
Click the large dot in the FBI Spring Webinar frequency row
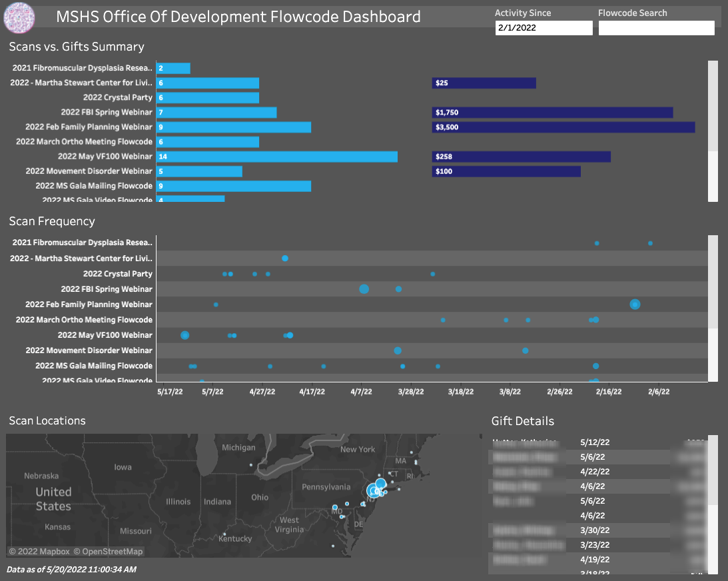pyautogui.click(x=364, y=289)
